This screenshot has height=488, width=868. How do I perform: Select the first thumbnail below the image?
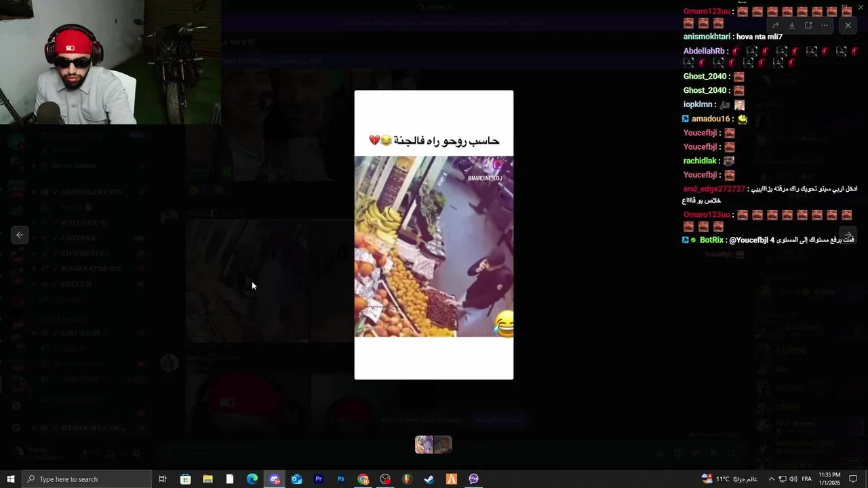tap(424, 445)
